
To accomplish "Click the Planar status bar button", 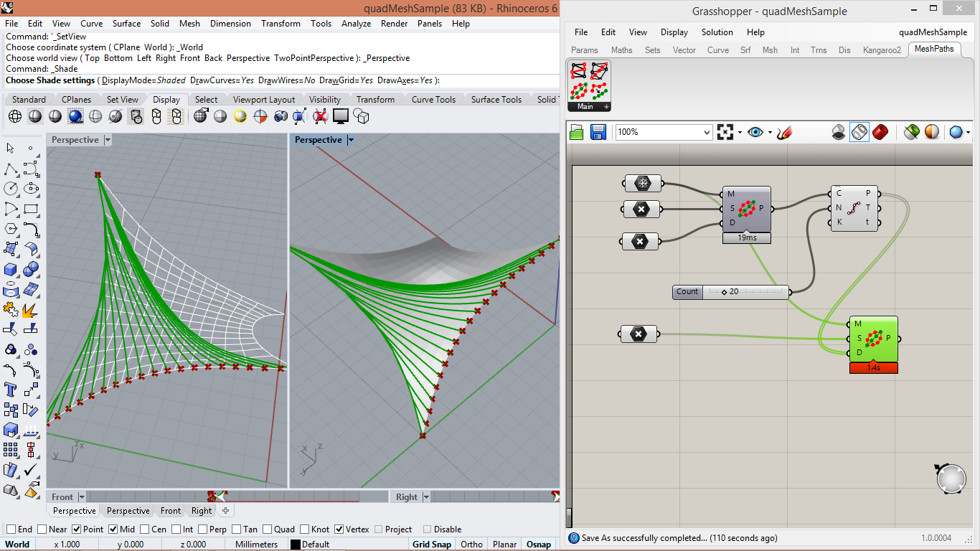I will [x=504, y=545].
